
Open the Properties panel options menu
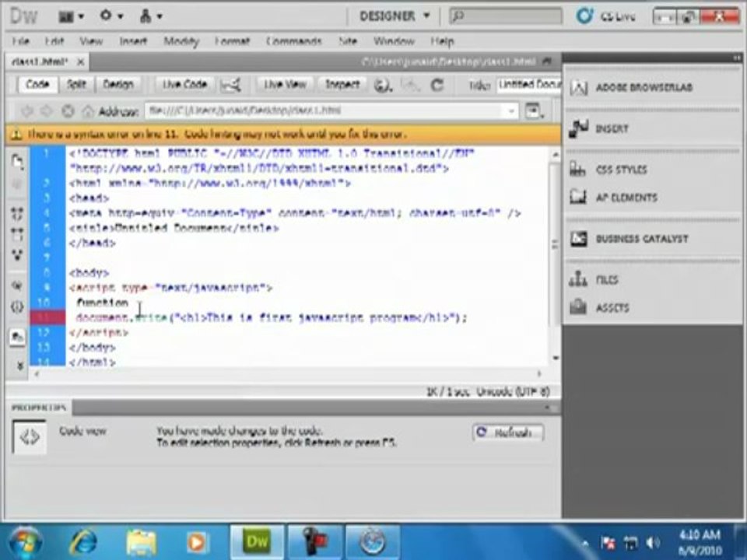[x=552, y=408]
